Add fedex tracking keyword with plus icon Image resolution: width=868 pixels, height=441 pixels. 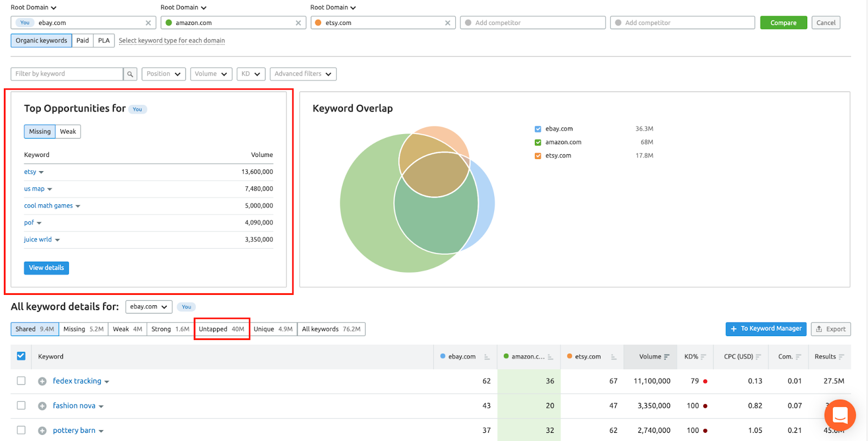tap(42, 381)
